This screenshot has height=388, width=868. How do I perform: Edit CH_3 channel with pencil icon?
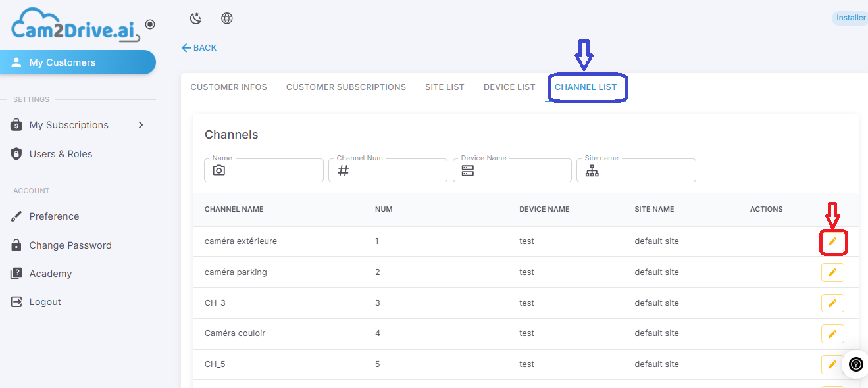click(832, 303)
